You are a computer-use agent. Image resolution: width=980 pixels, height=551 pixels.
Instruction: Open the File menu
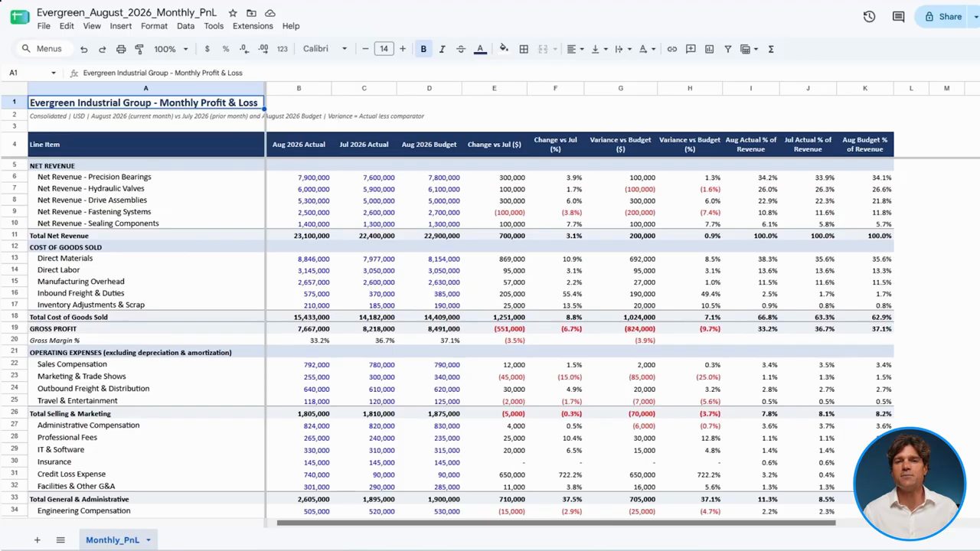click(x=44, y=26)
